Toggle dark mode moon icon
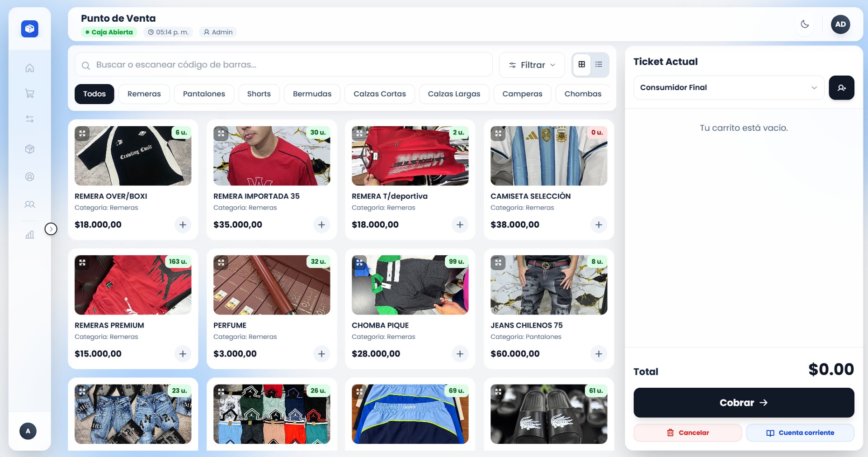The image size is (868, 457). pos(805,24)
